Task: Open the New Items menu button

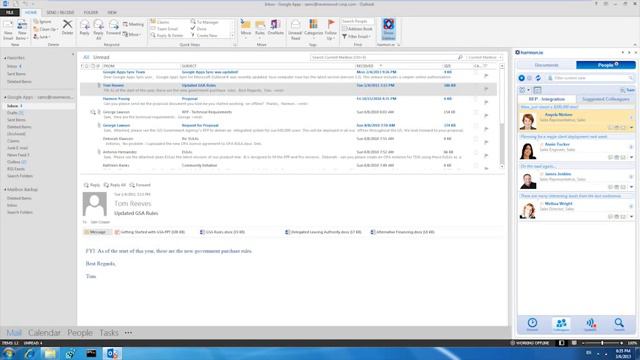Action: [x=22, y=30]
